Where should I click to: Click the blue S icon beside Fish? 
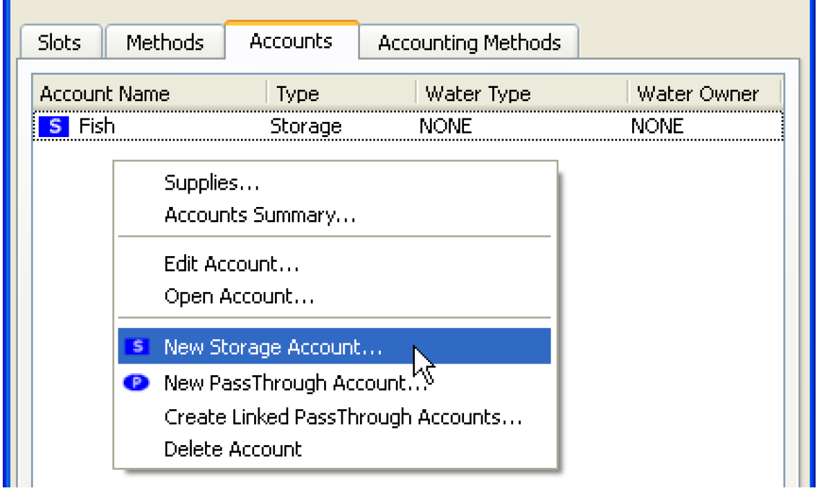pyautogui.click(x=54, y=127)
